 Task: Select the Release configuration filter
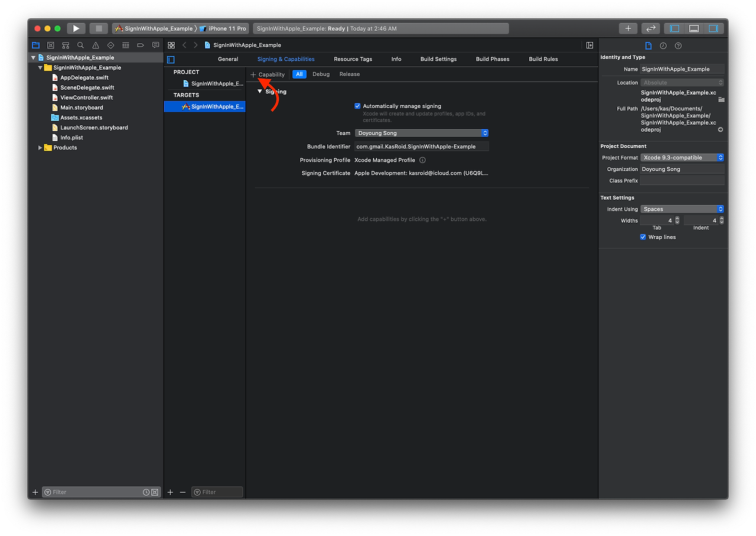(350, 74)
